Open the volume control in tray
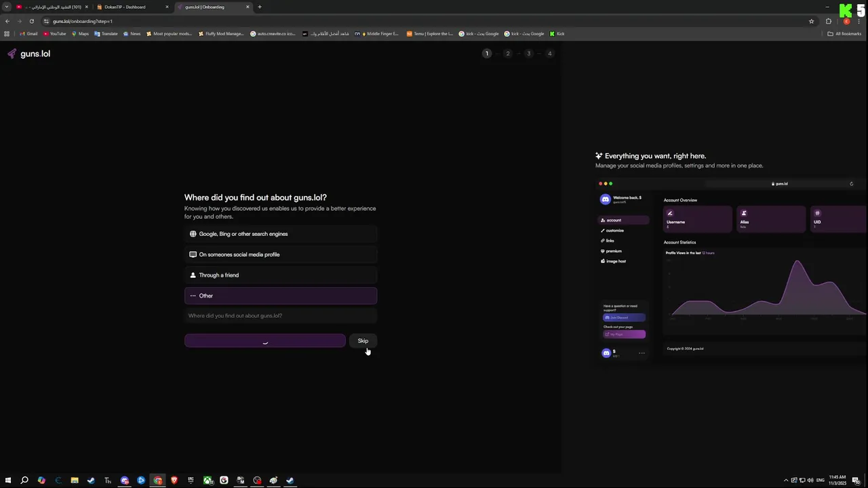 810,481
